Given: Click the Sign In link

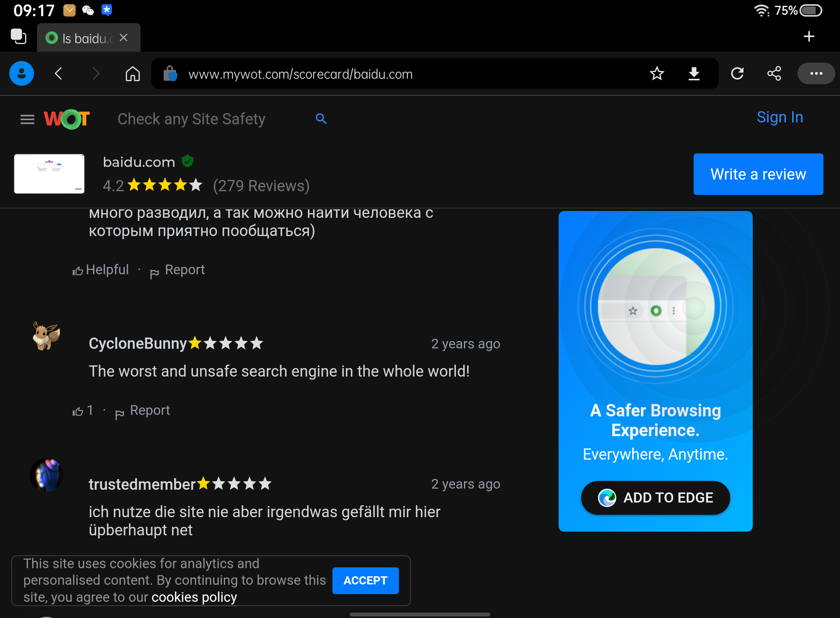Looking at the screenshot, I should click(x=780, y=117).
